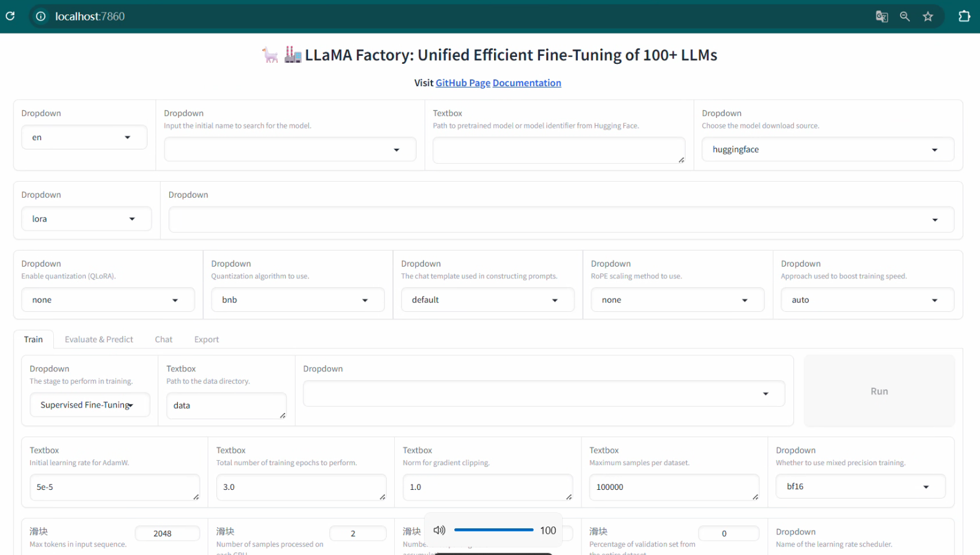Expand the model name search dropdown
The height and width of the screenshot is (555, 980).
[x=290, y=149]
